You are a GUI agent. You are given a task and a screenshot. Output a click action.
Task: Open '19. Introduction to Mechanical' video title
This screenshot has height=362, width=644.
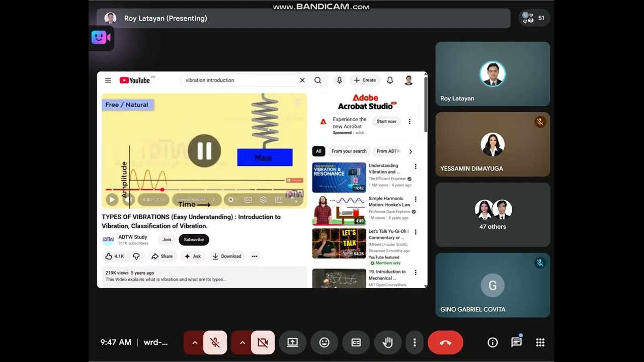(x=387, y=275)
